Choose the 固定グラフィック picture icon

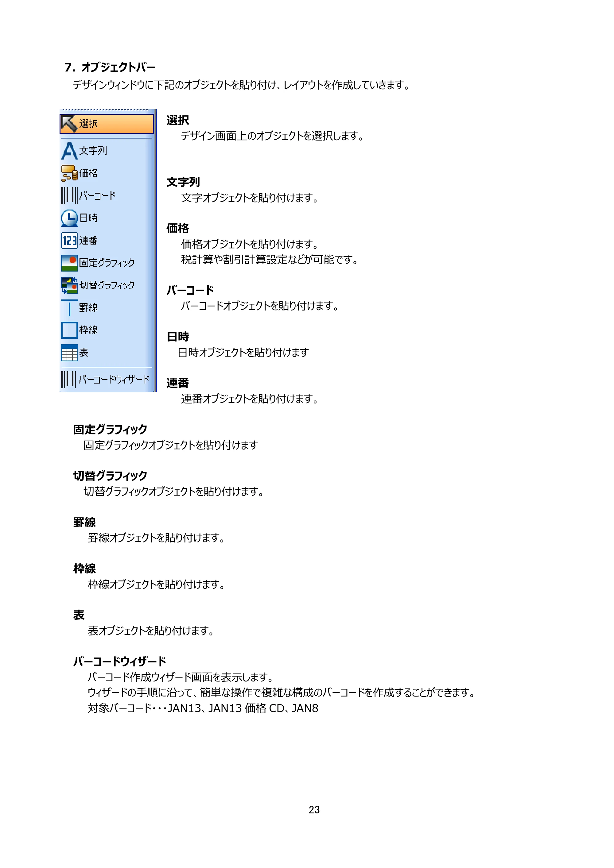[69, 263]
